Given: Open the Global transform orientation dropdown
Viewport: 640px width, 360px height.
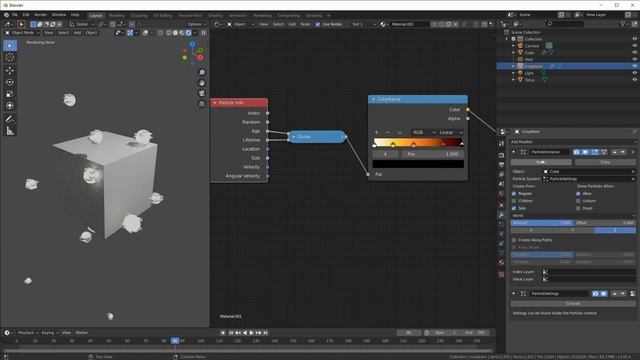Looking at the screenshot, I should click(x=82, y=24).
